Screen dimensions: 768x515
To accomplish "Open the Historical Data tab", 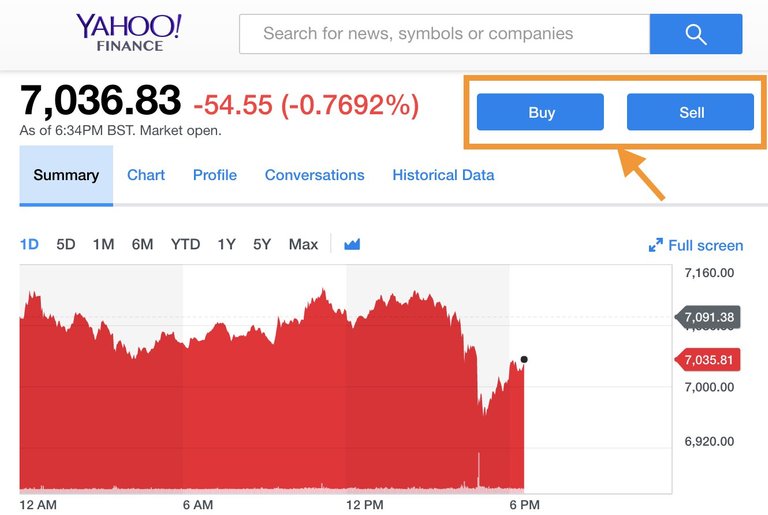I will (443, 175).
